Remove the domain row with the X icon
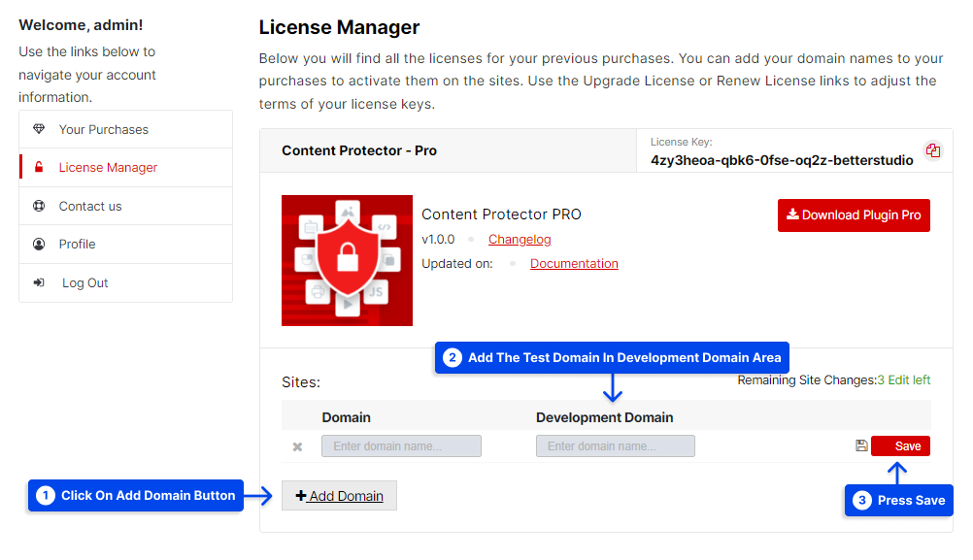Image resolution: width=973 pixels, height=560 pixels. [298, 446]
